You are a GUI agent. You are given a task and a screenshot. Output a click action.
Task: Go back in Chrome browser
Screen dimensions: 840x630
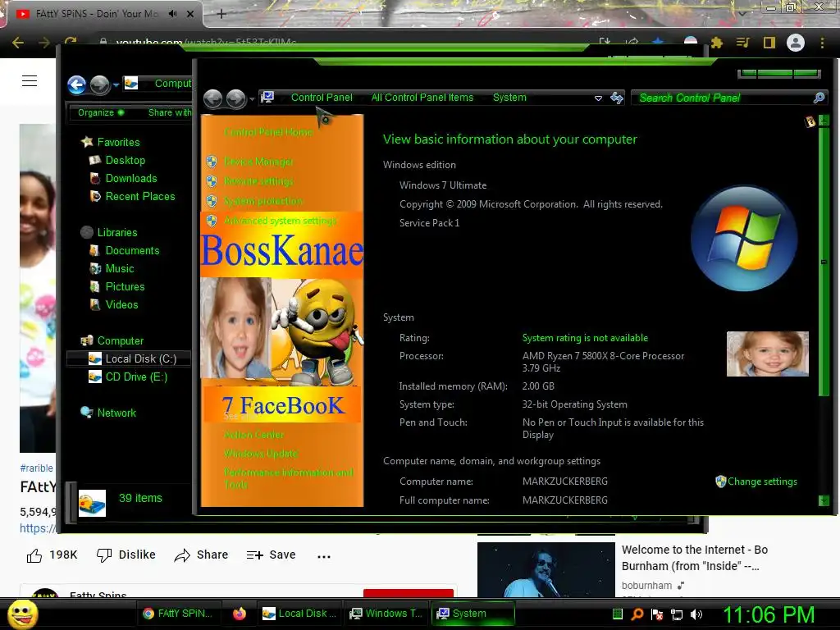tap(18, 43)
